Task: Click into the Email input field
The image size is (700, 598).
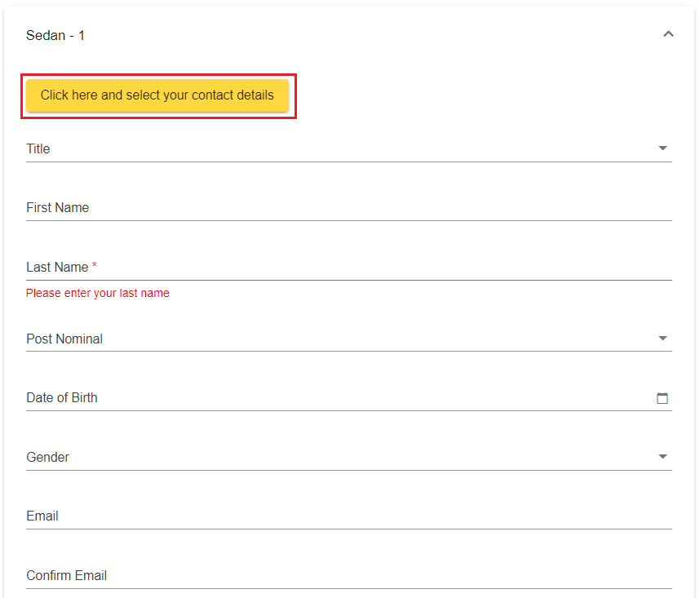Action: 348,516
